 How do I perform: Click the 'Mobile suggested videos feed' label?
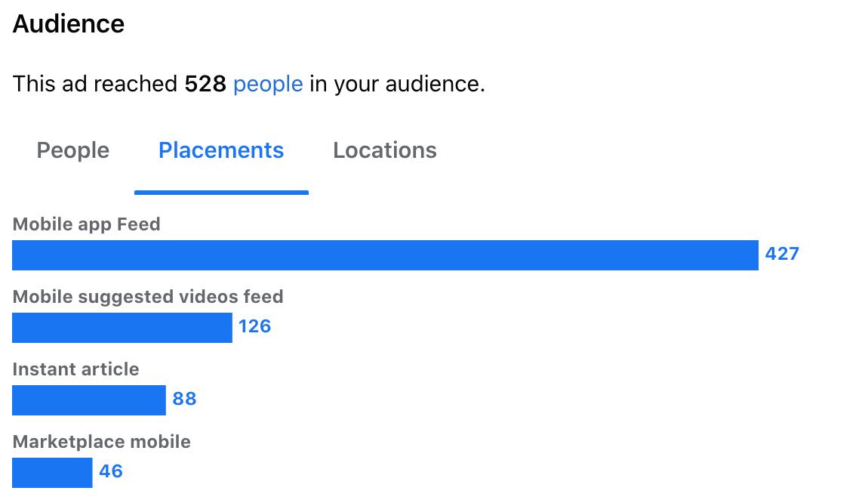148,297
